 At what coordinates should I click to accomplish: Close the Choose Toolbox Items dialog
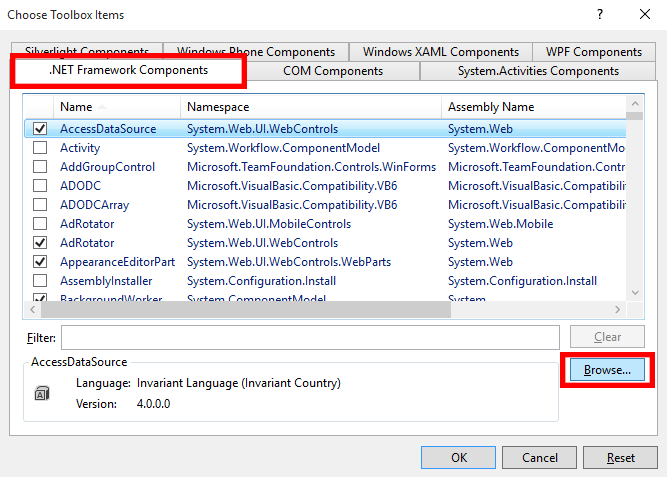coord(645,14)
